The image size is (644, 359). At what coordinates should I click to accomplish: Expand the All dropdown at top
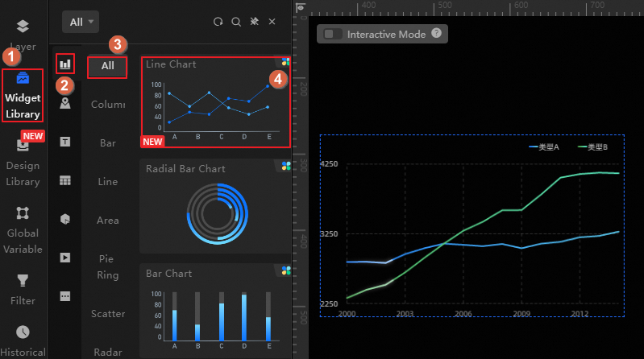tap(81, 22)
